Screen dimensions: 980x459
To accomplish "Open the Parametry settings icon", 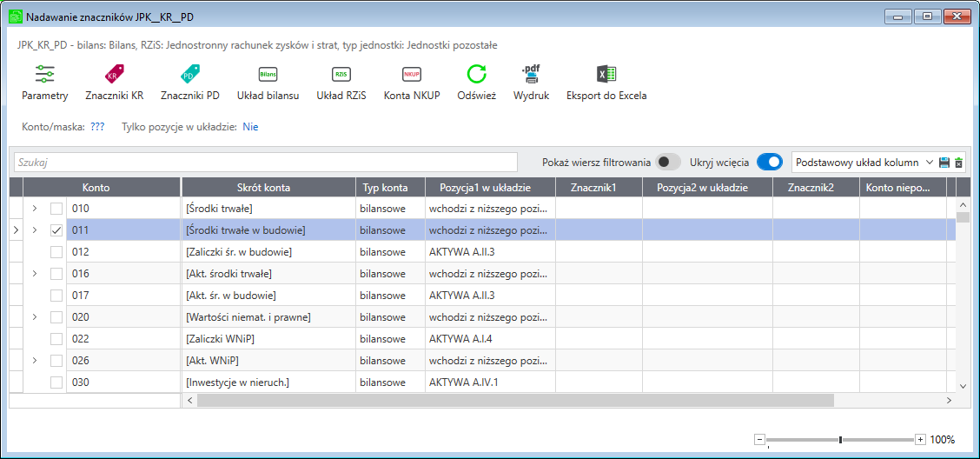I will tap(45, 75).
